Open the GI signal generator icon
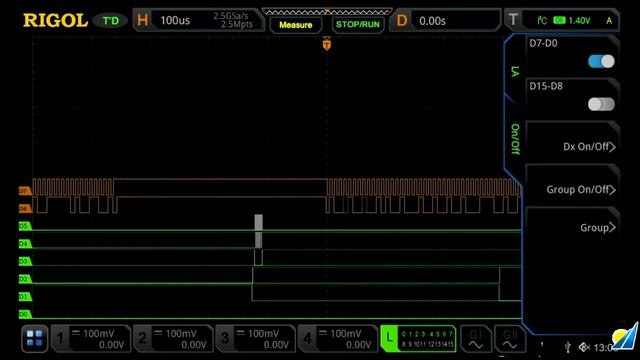This screenshot has width=640, height=360. pyautogui.click(x=476, y=338)
